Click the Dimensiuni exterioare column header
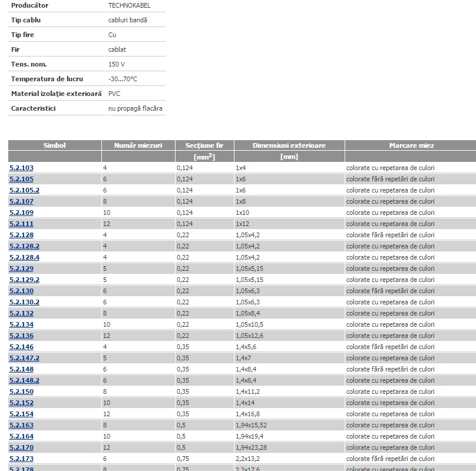This screenshot has height=471, width=476. click(289, 145)
